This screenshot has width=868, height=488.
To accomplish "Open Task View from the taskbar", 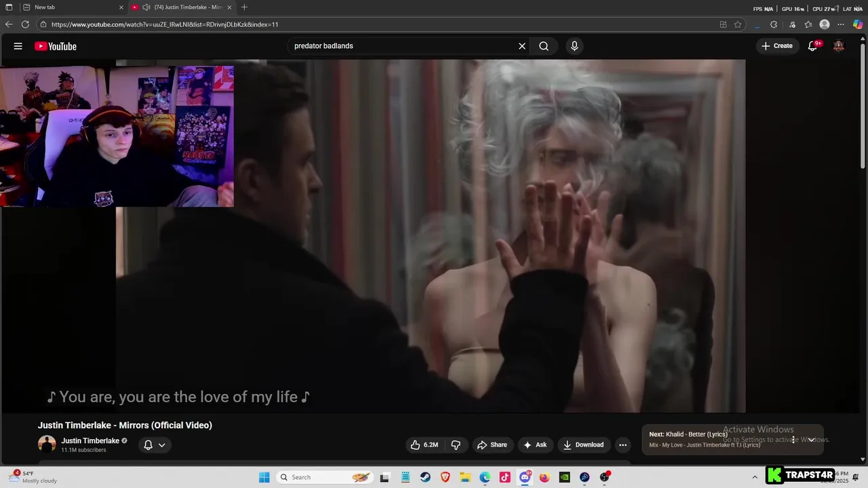I will pos(384,477).
